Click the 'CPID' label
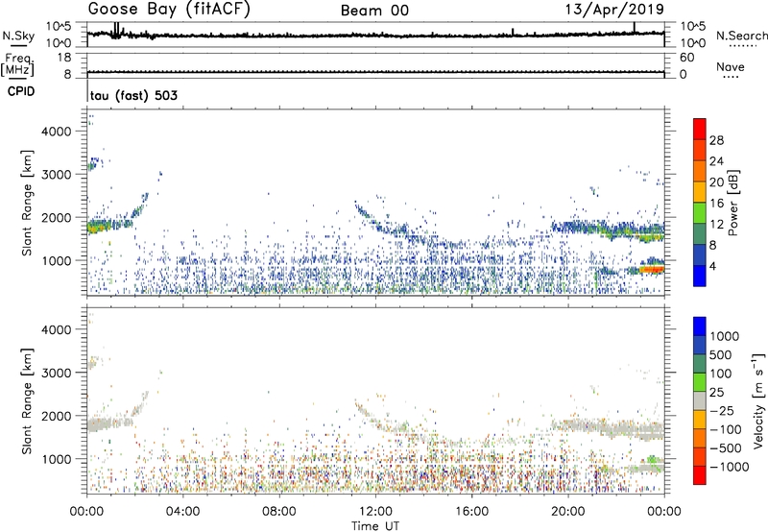Image resolution: width=768 pixels, height=532 pixels. 21,91
